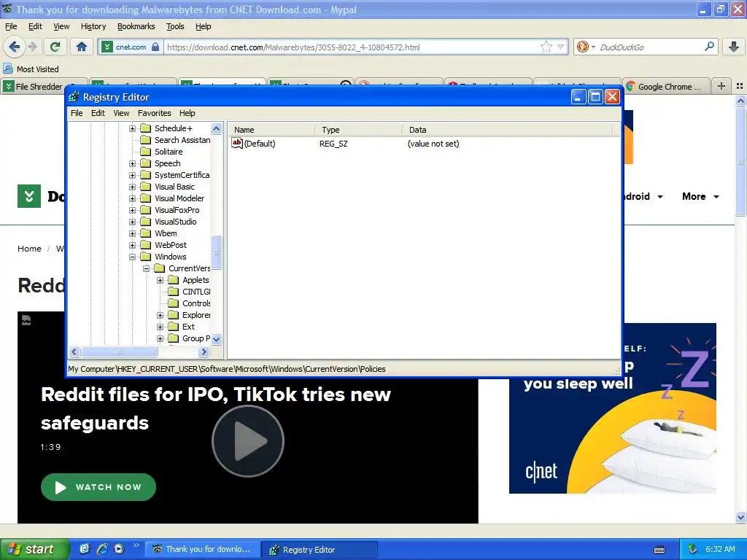Screen dimensions: 747x560
Task: Reload the page with the refresh icon
Action: 55,47
